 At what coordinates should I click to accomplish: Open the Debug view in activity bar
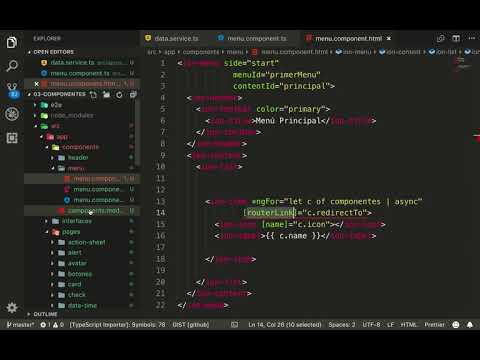(12, 114)
